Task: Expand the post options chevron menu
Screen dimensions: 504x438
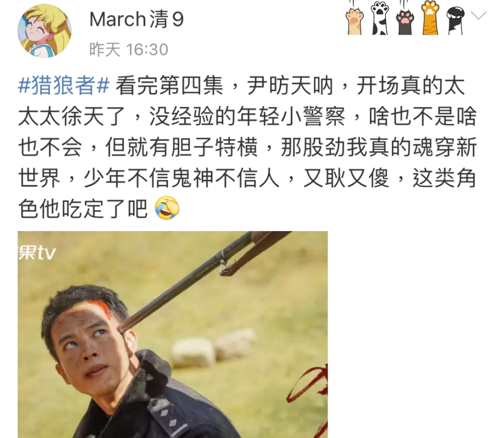Action: click(x=479, y=15)
